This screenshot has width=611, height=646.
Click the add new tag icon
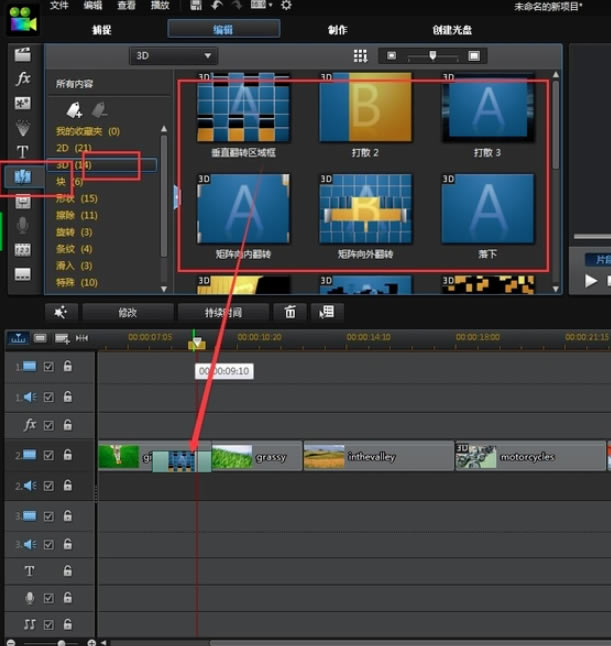74,110
